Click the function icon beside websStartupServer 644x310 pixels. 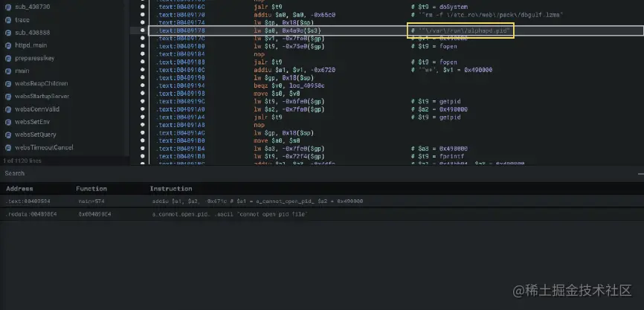[7, 97]
